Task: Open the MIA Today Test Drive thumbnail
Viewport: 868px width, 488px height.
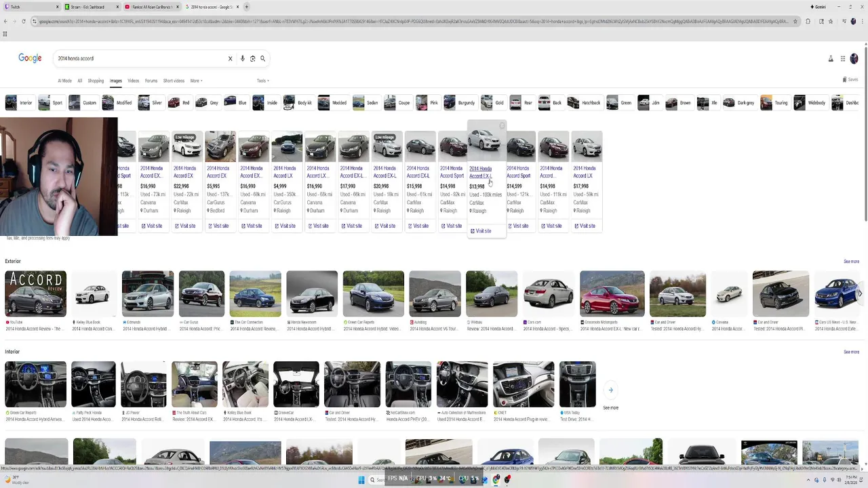Action: point(577,384)
